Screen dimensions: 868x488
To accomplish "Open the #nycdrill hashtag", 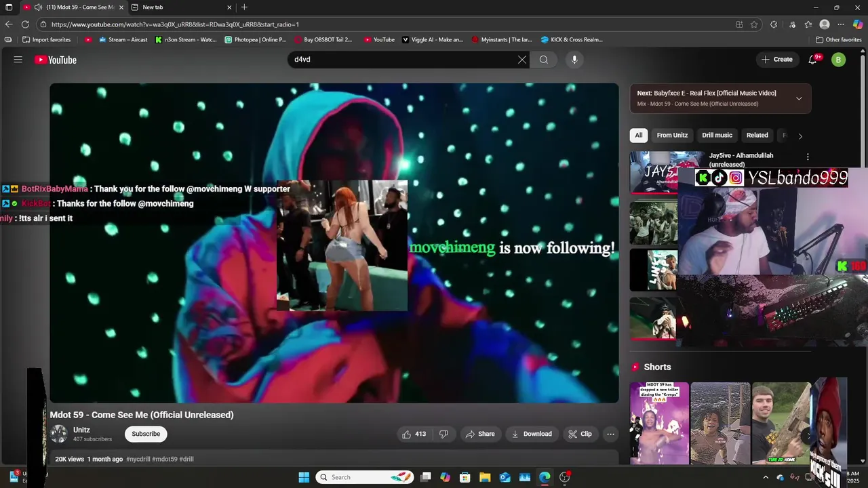I will 138,459.
